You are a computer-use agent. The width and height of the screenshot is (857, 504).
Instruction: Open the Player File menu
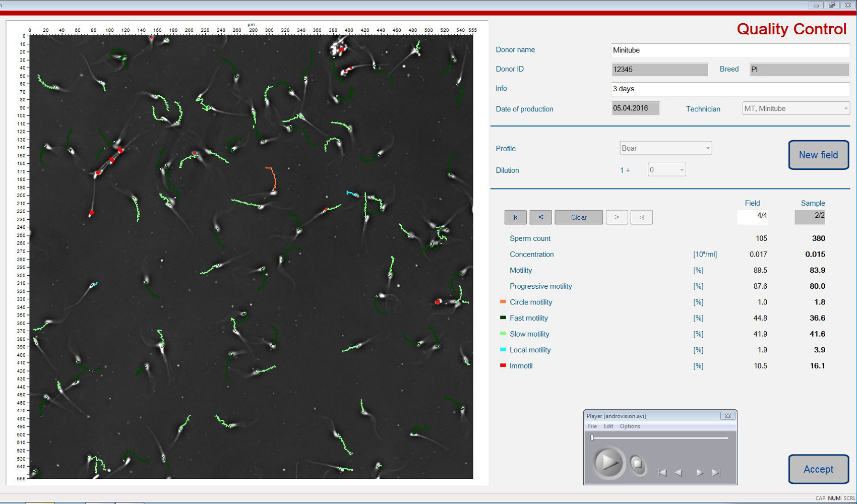pos(592,426)
